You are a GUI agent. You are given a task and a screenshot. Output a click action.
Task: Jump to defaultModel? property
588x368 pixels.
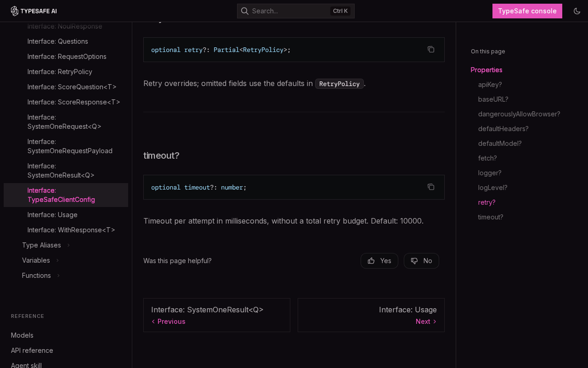click(500, 144)
